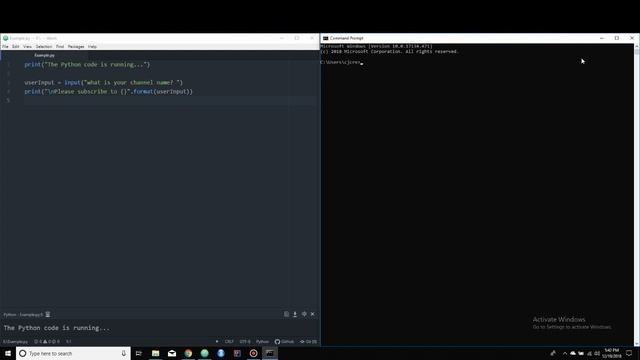Image resolution: width=640 pixels, height=360 pixels.
Task: Open the taskbar clock and date
Action: 611,353
